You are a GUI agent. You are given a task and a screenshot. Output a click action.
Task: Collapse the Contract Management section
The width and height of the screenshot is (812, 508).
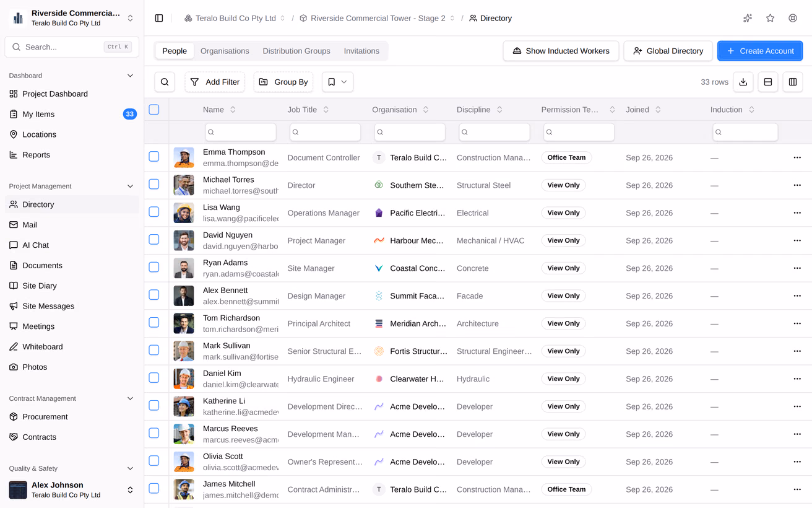tap(130, 398)
